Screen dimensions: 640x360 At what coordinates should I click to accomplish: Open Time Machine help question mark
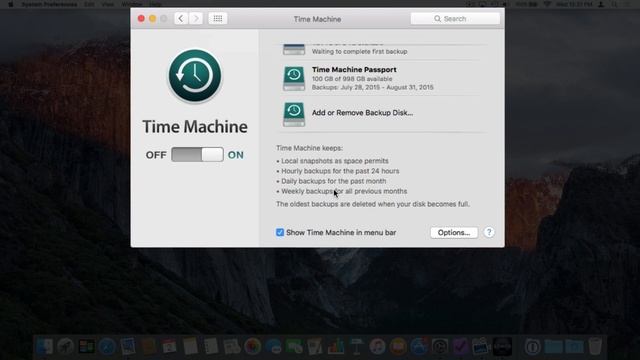(489, 232)
